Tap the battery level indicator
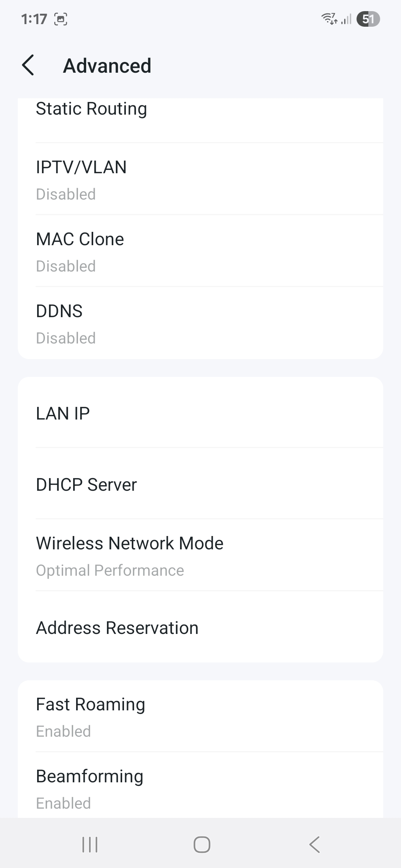This screenshot has width=401, height=868. [368, 19]
